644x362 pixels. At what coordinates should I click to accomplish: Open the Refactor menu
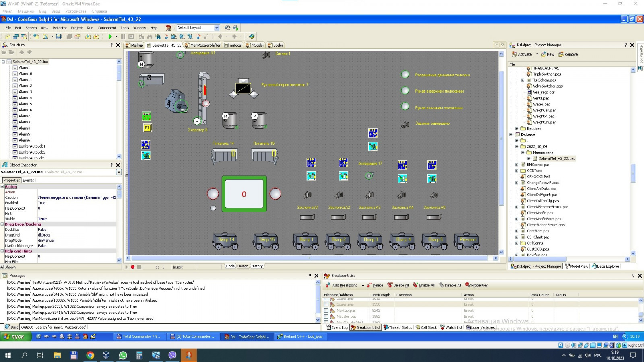coord(60,28)
